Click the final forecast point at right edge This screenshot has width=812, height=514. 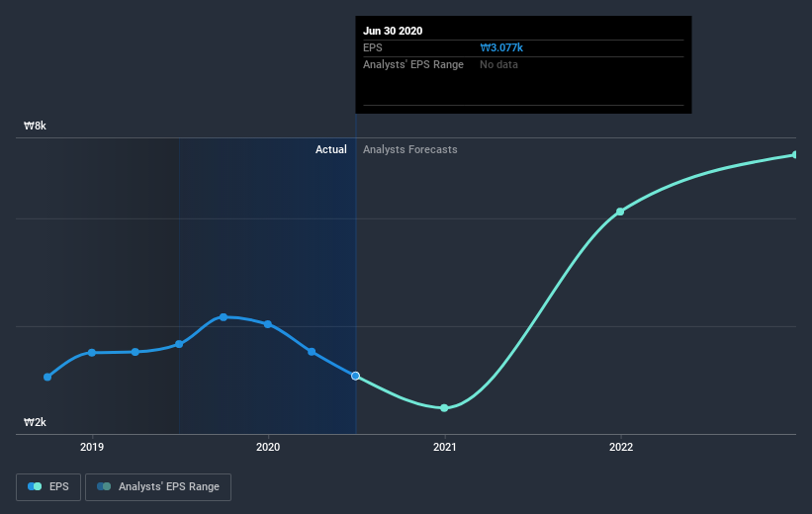tap(795, 155)
